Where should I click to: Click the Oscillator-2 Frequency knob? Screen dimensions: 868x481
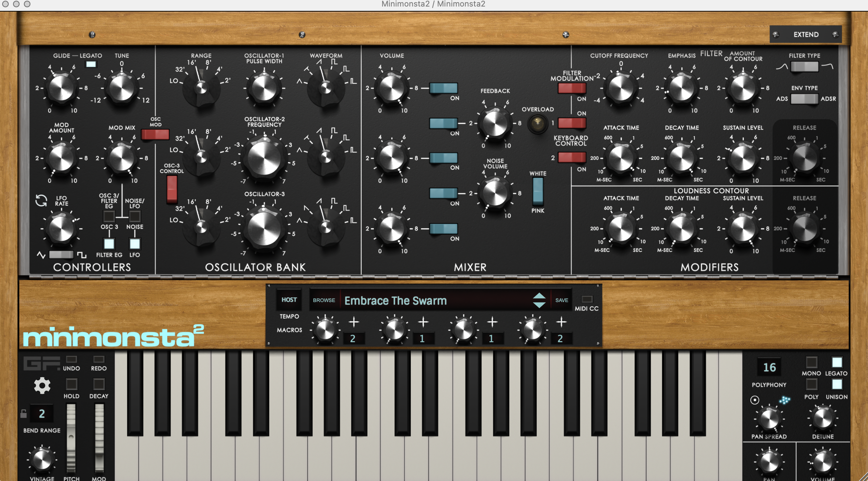pos(264,158)
